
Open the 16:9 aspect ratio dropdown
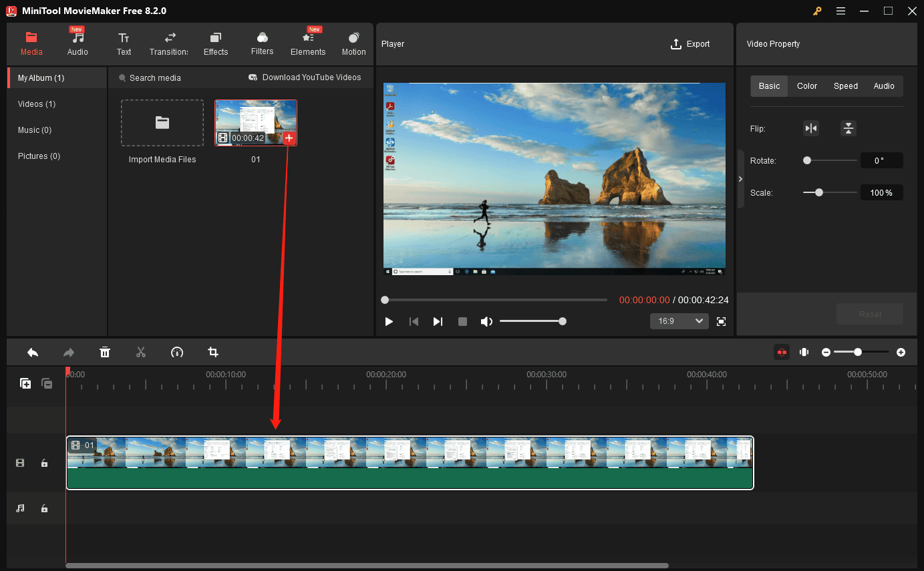(x=679, y=321)
